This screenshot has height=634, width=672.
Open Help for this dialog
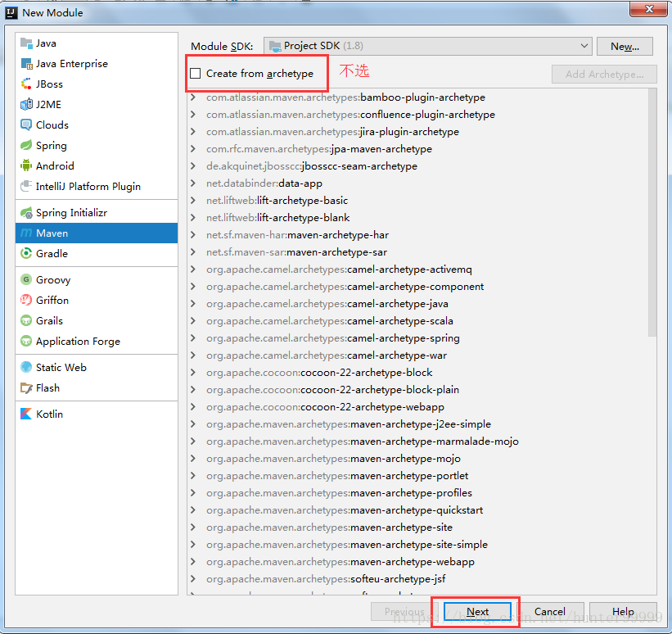click(x=623, y=611)
